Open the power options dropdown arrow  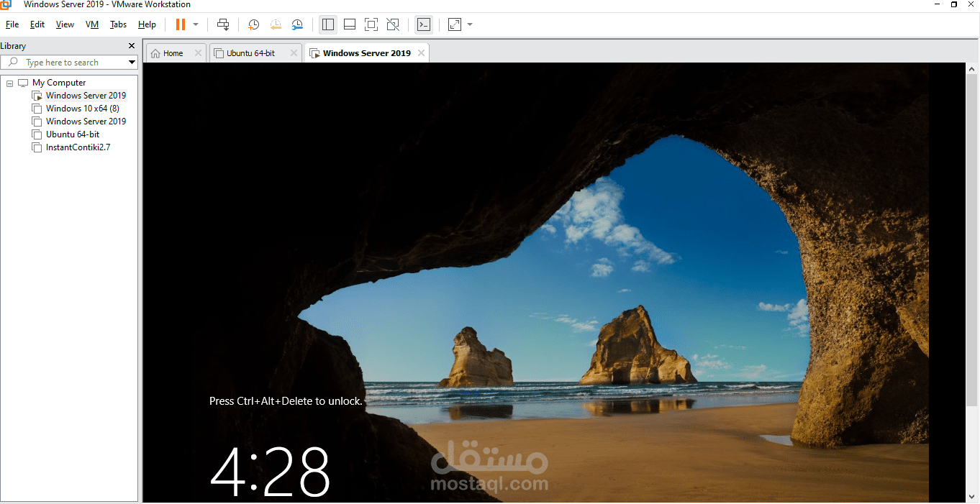click(196, 24)
